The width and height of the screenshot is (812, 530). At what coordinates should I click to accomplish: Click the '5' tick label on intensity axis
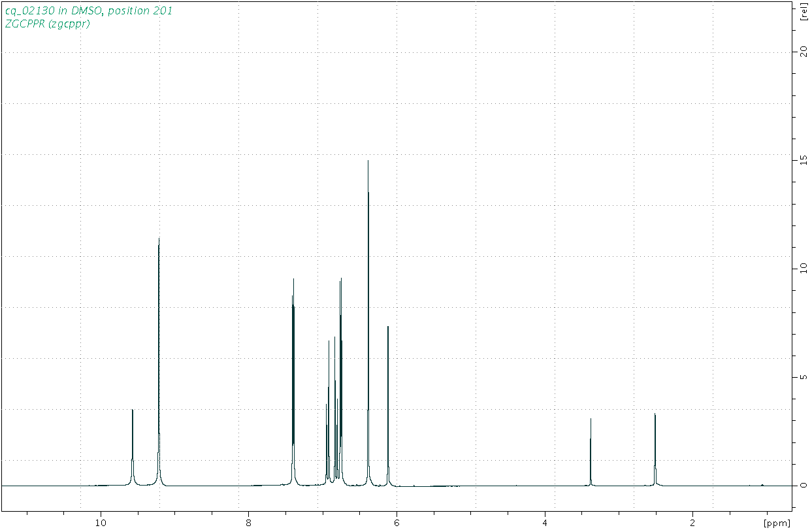pos(804,378)
